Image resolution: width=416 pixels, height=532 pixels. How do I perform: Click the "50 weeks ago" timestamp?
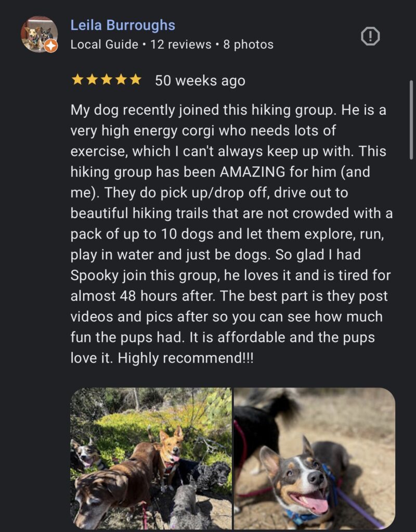[x=200, y=81]
